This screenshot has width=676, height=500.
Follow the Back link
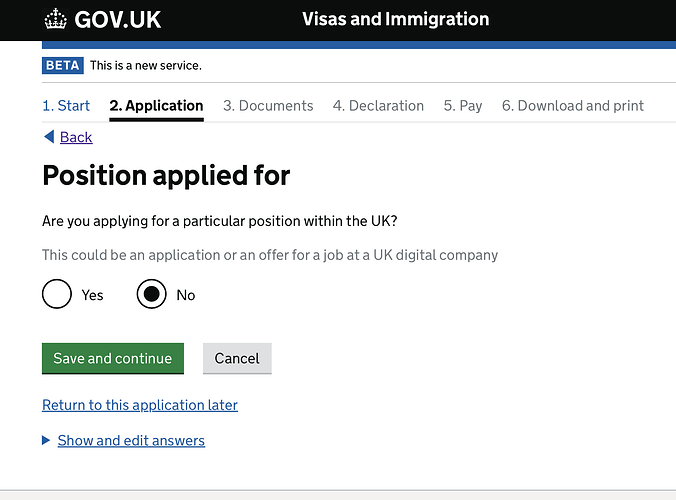click(76, 137)
